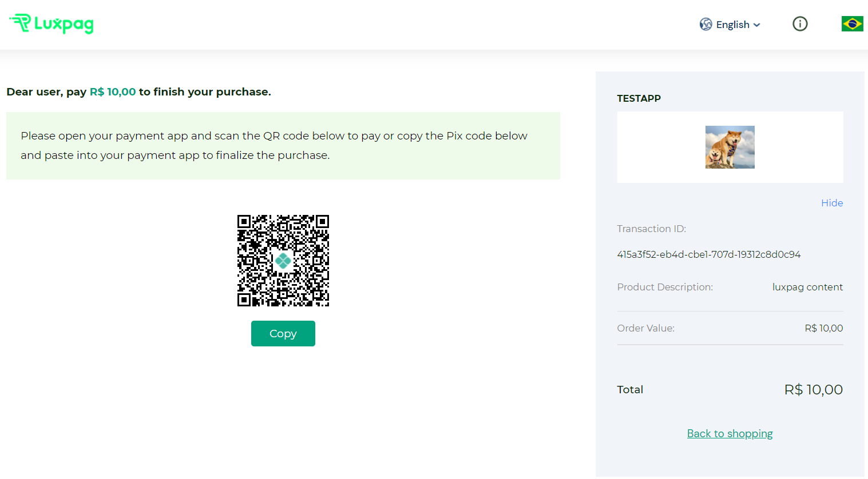Click the TESTAPP merchant title
The image size is (868, 479).
[639, 98]
